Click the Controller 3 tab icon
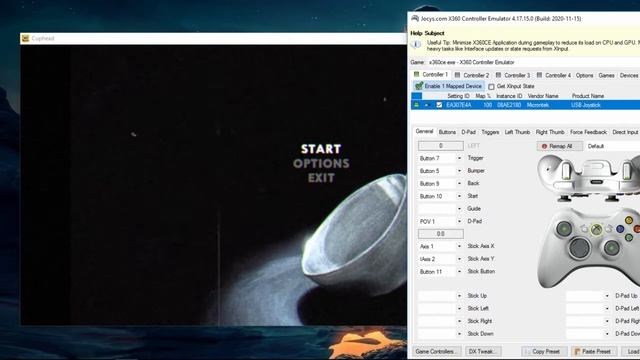Screen dimensions: 640x360 498,75
